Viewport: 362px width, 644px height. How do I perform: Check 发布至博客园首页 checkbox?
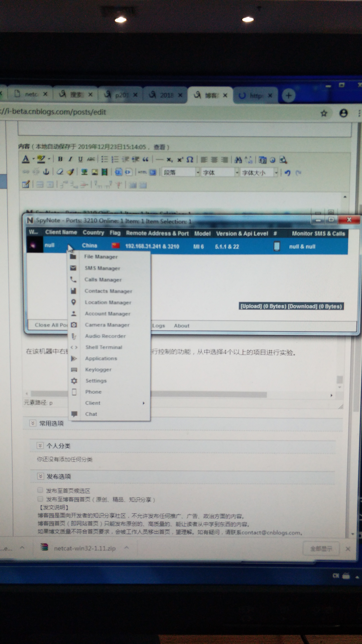click(x=40, y=499)
